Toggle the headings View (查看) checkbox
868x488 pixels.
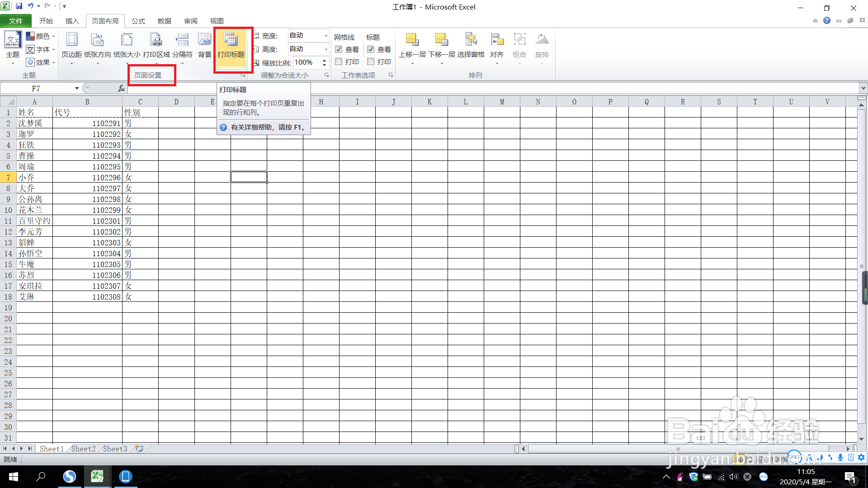371,49
